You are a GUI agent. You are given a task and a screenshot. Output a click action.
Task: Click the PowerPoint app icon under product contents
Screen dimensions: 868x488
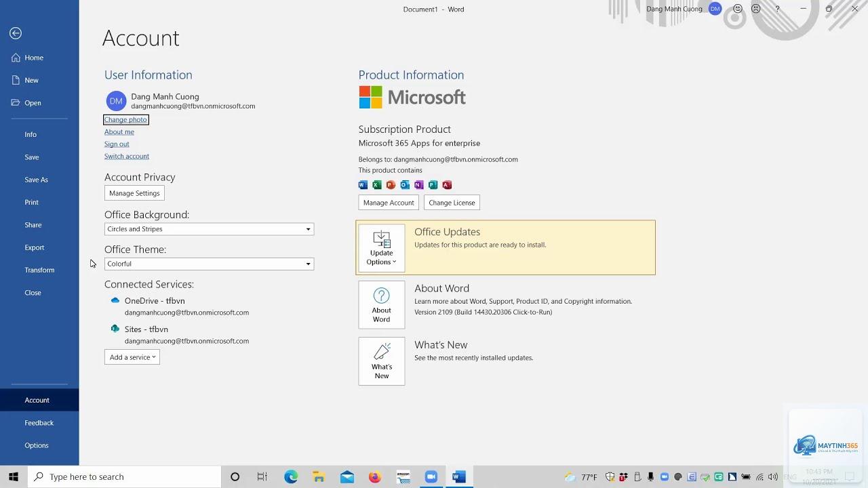(391, 185)
